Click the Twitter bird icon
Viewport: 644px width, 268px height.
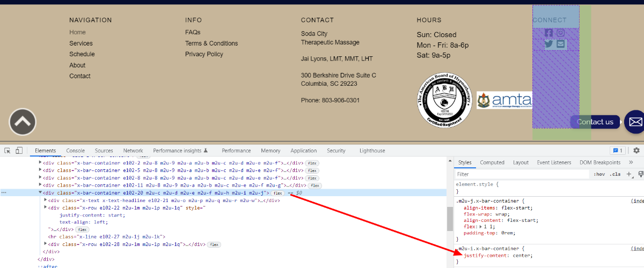click(x=548, y=44)
